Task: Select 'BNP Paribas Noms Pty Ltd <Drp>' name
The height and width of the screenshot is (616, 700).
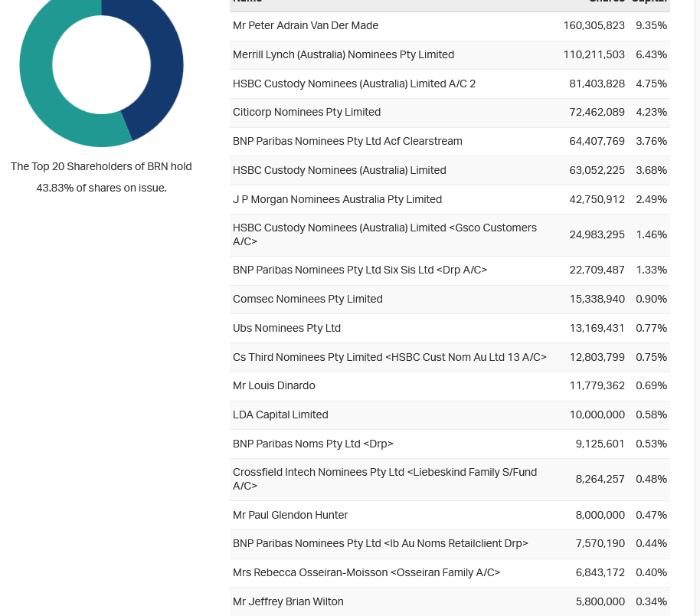Action: 313,444
